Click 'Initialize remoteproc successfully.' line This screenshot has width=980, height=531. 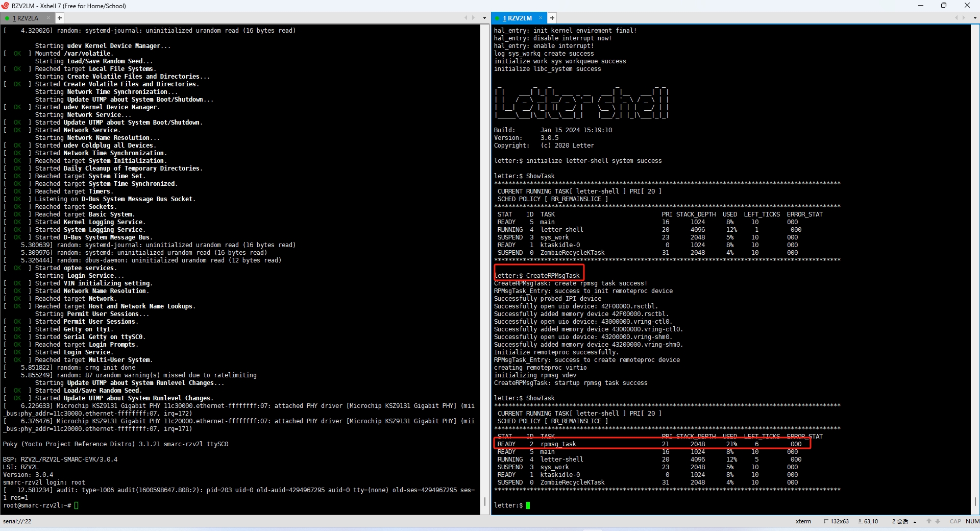click(556, 352)
